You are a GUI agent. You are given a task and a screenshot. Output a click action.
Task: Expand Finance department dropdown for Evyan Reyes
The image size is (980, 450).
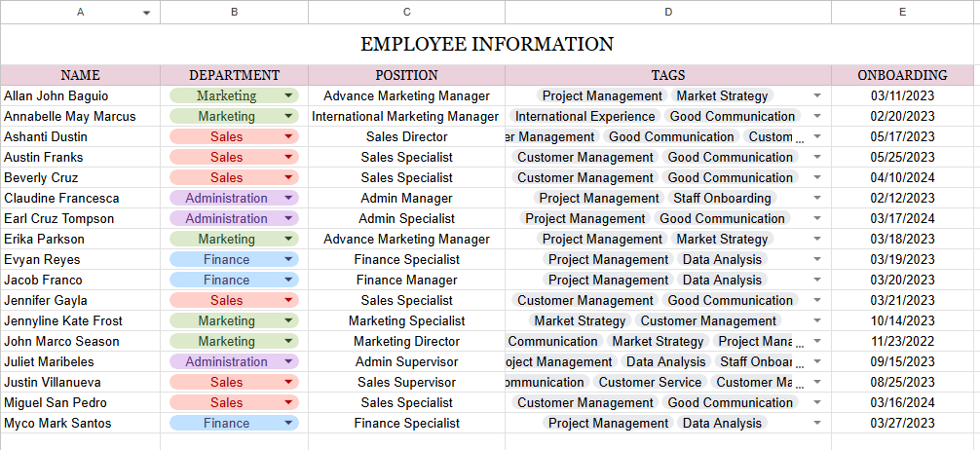point(288,260)
